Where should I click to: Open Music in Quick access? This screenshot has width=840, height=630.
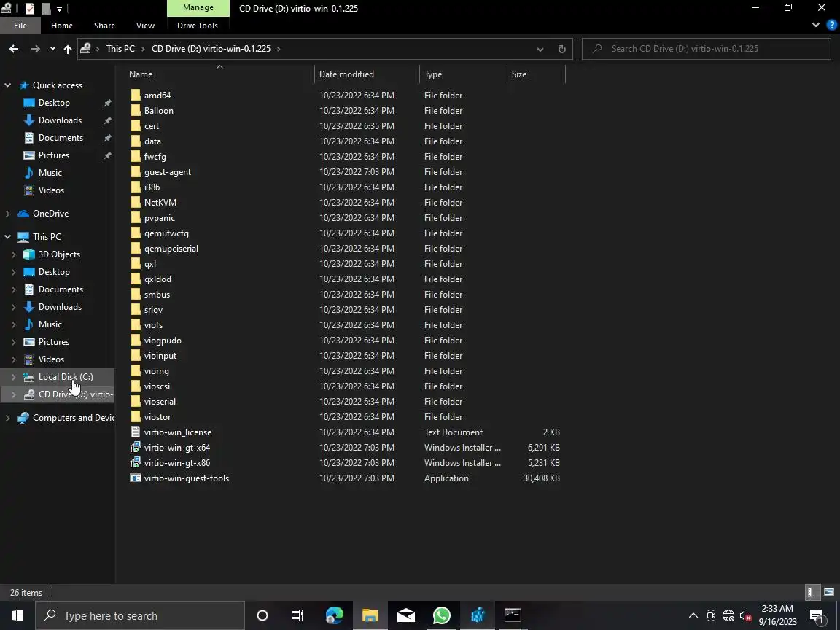[50, 173]
